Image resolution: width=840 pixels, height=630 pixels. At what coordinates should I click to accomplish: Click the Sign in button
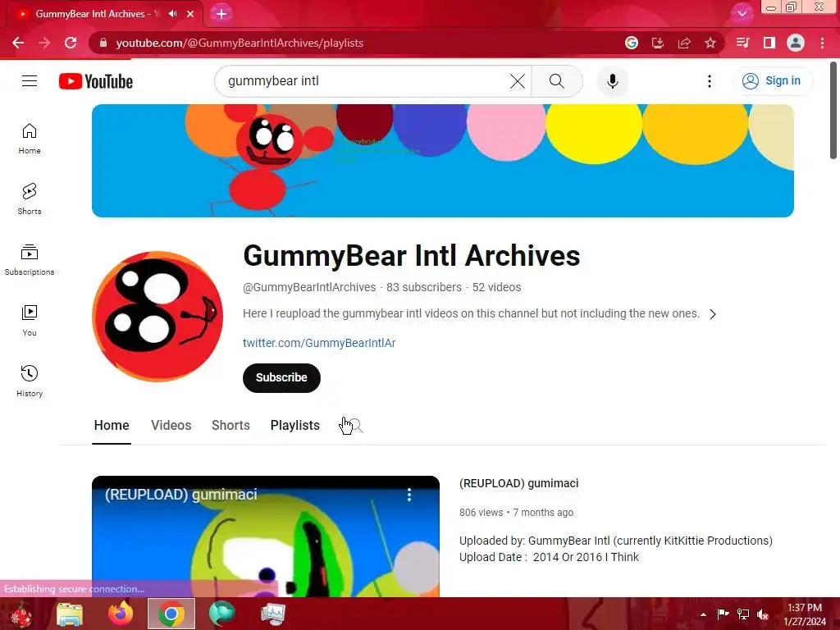point(773,81)
